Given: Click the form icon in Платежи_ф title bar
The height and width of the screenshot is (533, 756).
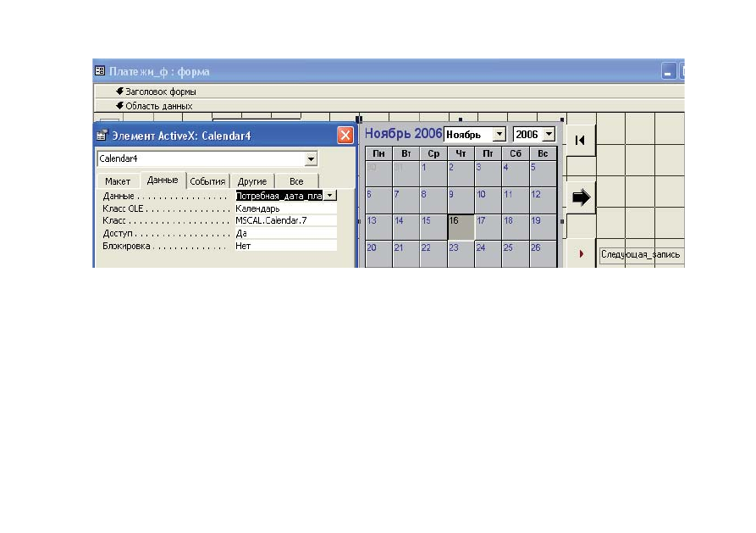Looking at the screenshot, I should pos(100,71).
